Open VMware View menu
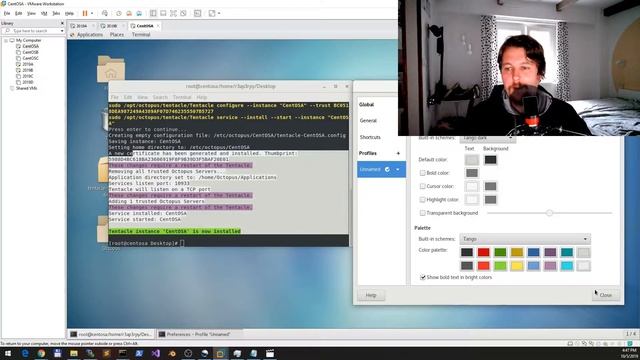The image size is (640, 360). 31,13
